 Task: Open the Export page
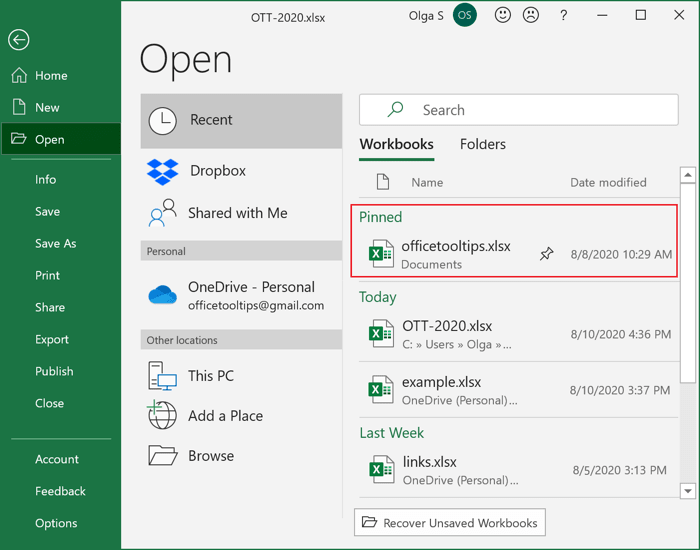coord(52,339)
